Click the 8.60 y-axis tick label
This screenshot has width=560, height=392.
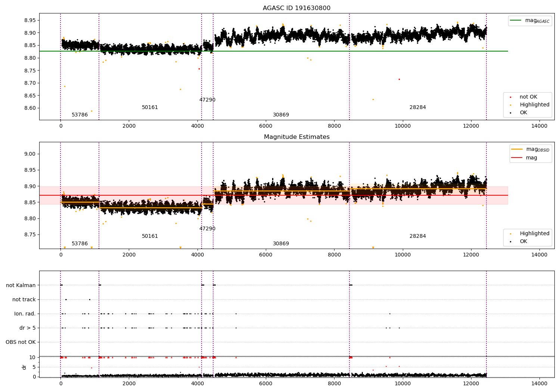(30, 108)
